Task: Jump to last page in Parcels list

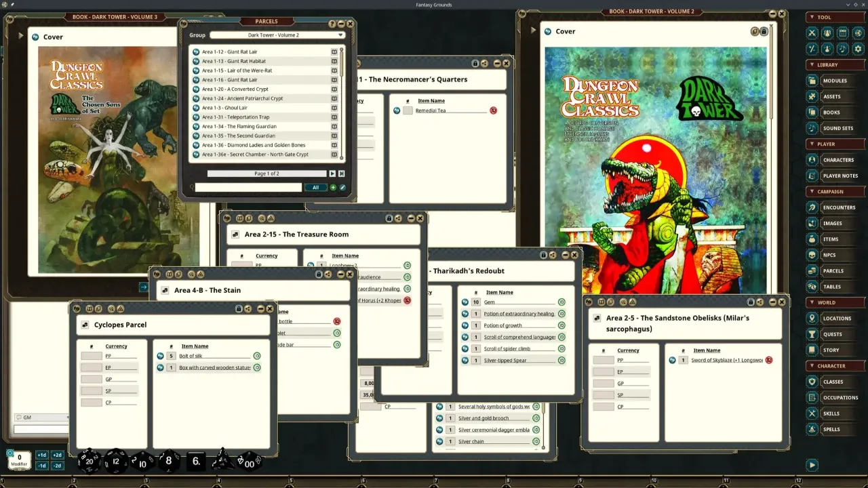Action: click(x=341, y=174)
